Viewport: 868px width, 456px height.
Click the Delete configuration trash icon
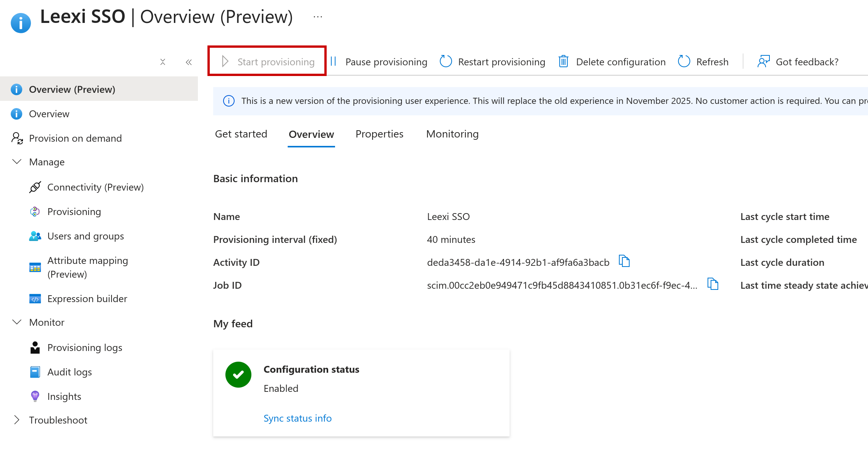(x=564, y=61)
